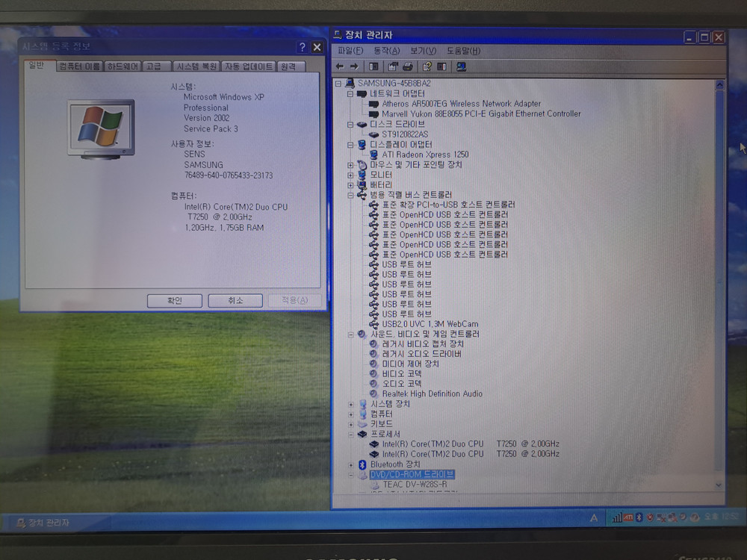The width and height of the screenshot is (747, 560).
Task: Collapse the 프로세서 category
Action: (x=350, y=435)
